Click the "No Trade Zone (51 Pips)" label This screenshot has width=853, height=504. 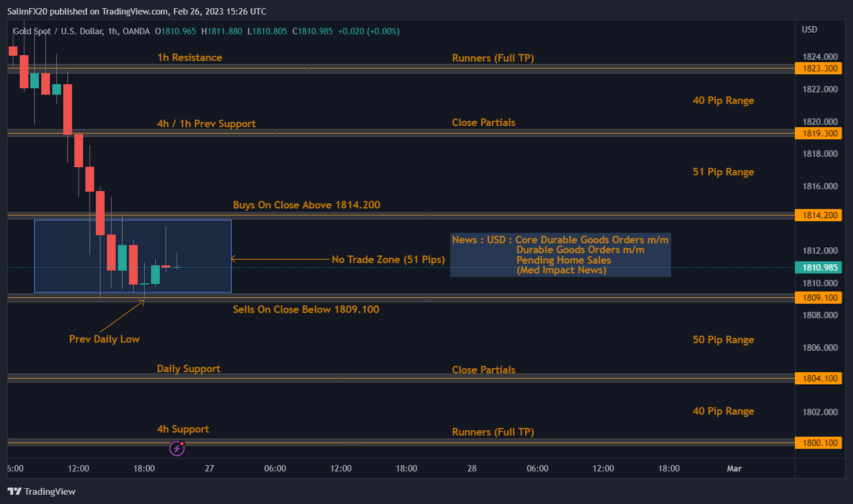[x=388, y=260]
